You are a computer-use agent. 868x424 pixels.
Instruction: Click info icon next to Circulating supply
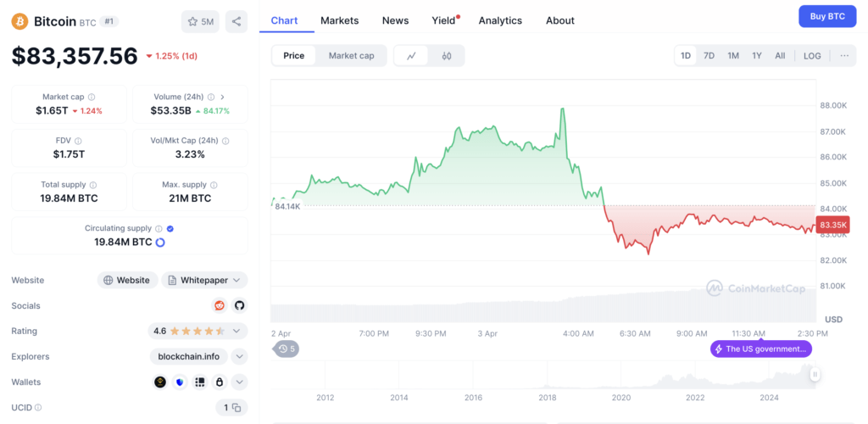pos(159,229)
